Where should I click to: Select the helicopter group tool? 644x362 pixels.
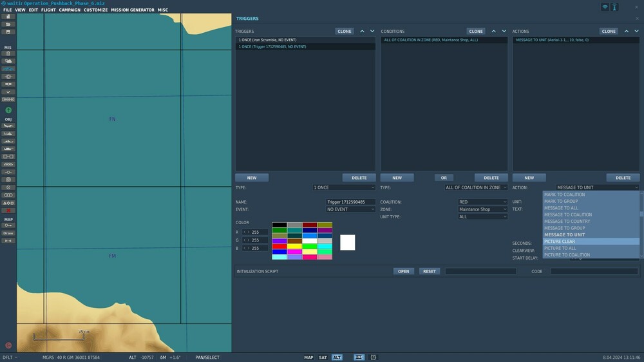click(8, 133)
